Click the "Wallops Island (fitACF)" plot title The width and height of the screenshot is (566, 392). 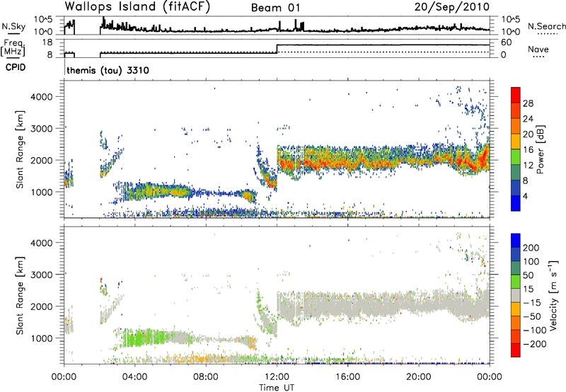coord(137,7)
